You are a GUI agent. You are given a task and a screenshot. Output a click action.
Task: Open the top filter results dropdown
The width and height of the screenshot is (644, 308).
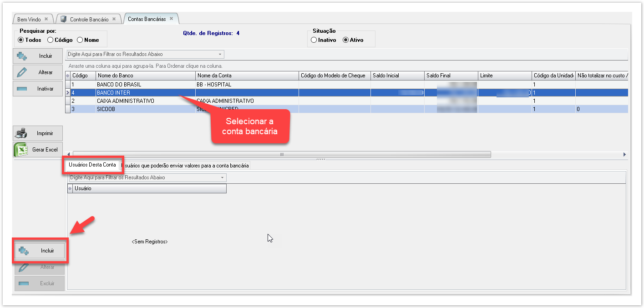220,54
